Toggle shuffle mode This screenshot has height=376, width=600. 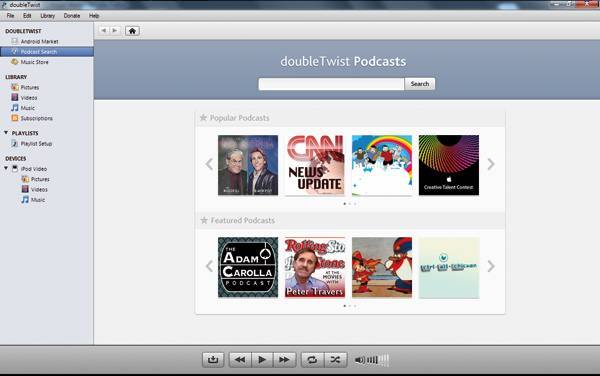click(x=336, y=360)
